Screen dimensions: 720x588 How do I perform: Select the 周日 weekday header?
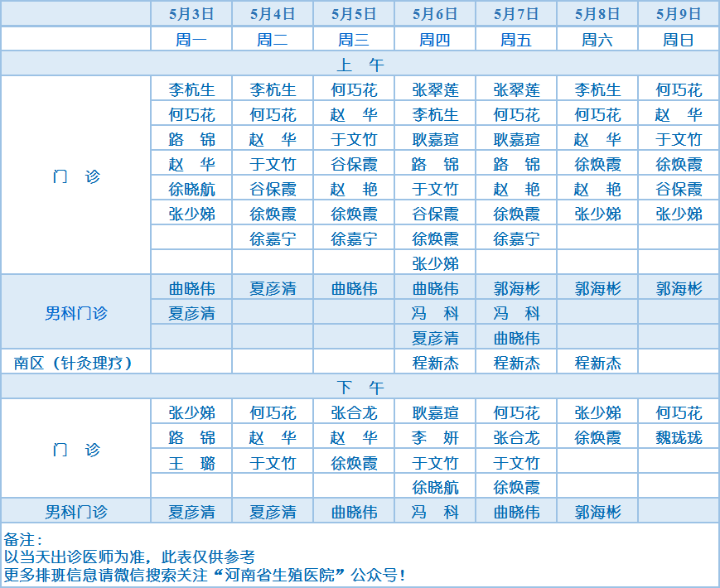pos(679,40)
